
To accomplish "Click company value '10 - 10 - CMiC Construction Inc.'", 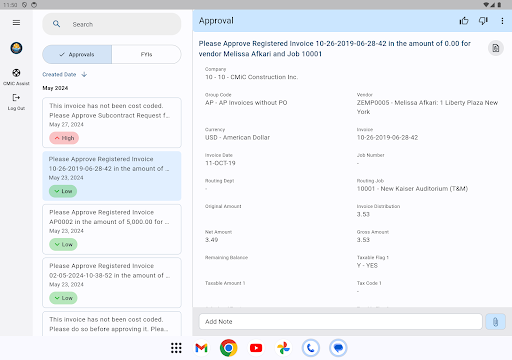I will click(251, 77).
